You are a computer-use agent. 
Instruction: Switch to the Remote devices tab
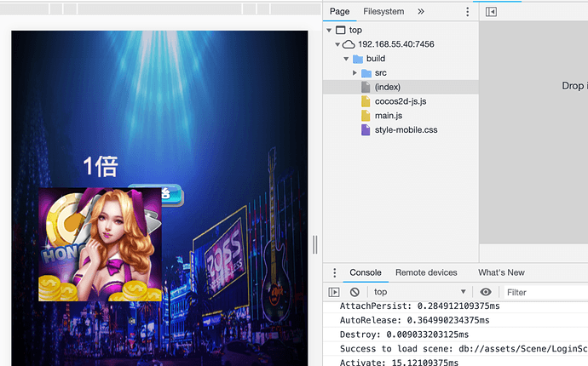(426, 272)
